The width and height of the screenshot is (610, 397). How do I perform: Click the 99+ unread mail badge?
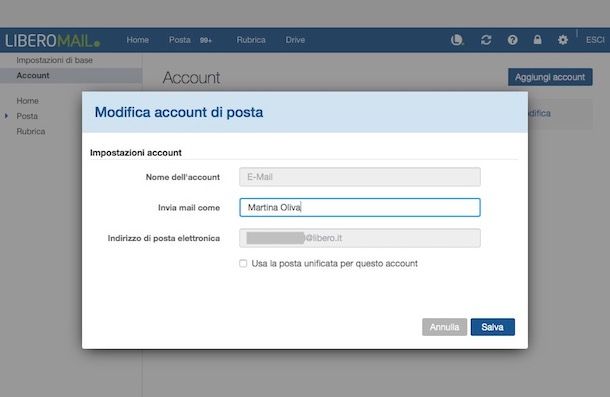(206, 40)
